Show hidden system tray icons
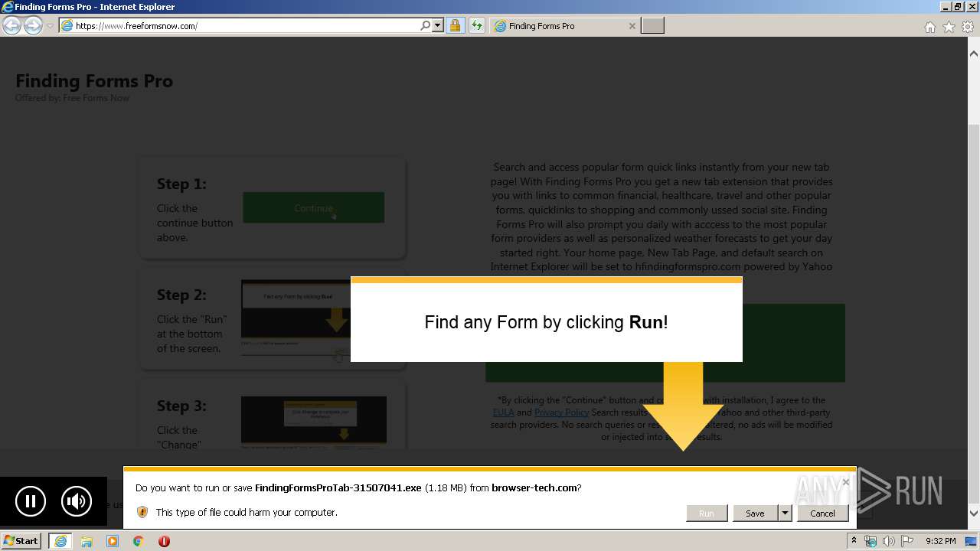 point(854,541)
